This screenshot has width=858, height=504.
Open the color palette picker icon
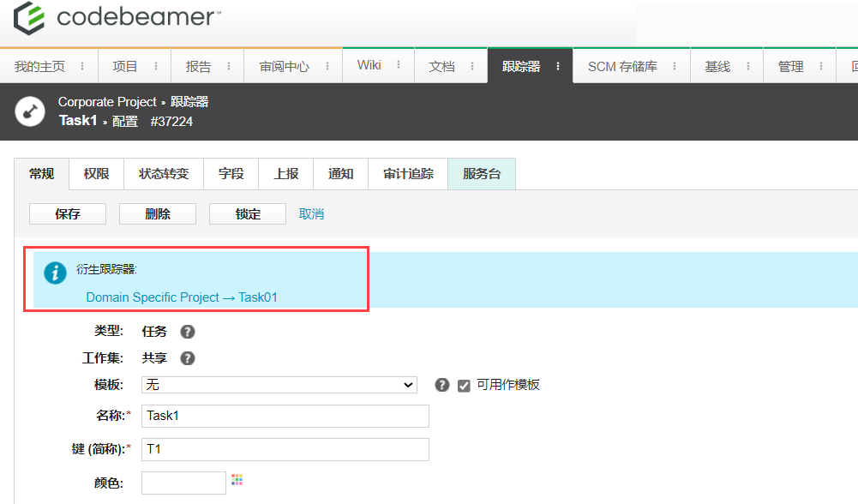(x=237, y=480)
